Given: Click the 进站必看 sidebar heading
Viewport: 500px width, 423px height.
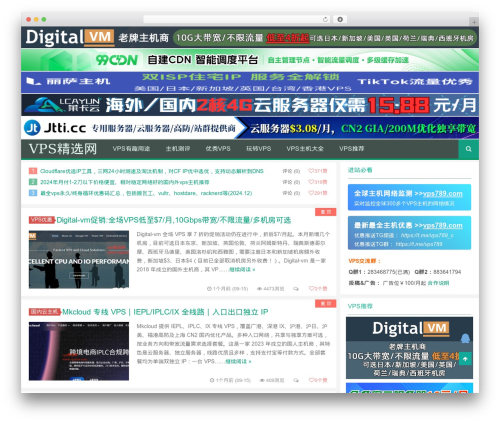Looking at the screenshot, I should (x=360, y=170).
